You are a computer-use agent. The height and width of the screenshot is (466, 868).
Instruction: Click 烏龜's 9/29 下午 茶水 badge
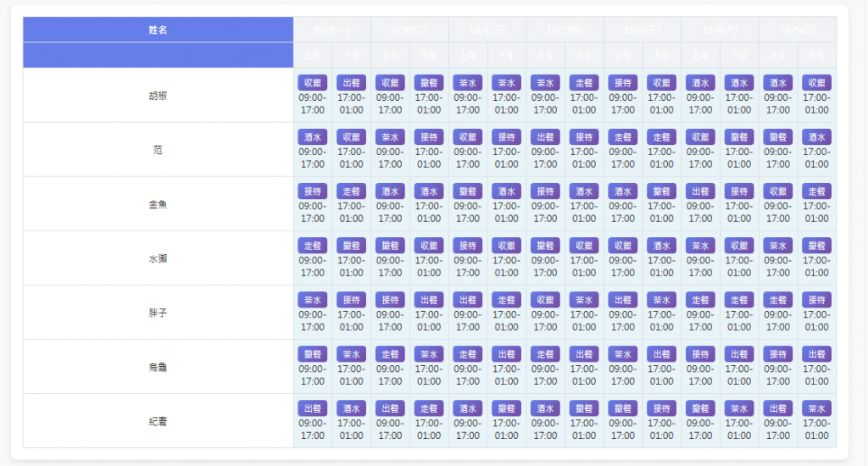click(352, 353)
